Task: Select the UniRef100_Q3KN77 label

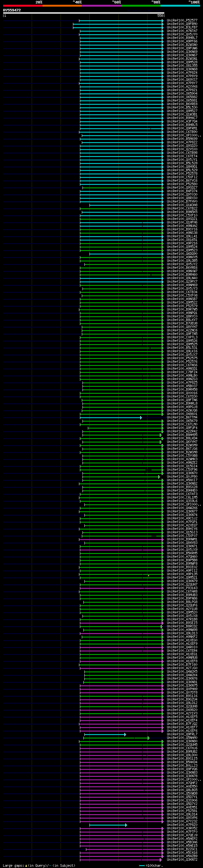Action: (x=182, y=512)
